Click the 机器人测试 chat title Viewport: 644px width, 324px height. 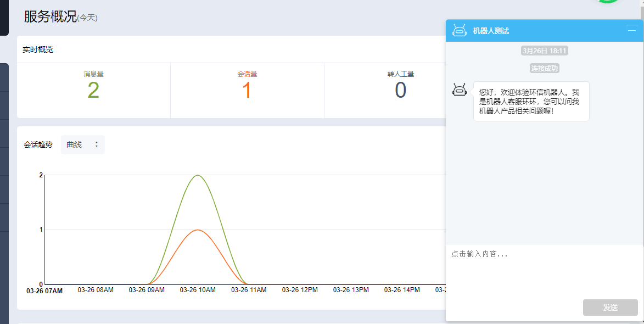(x=491, y=31)
